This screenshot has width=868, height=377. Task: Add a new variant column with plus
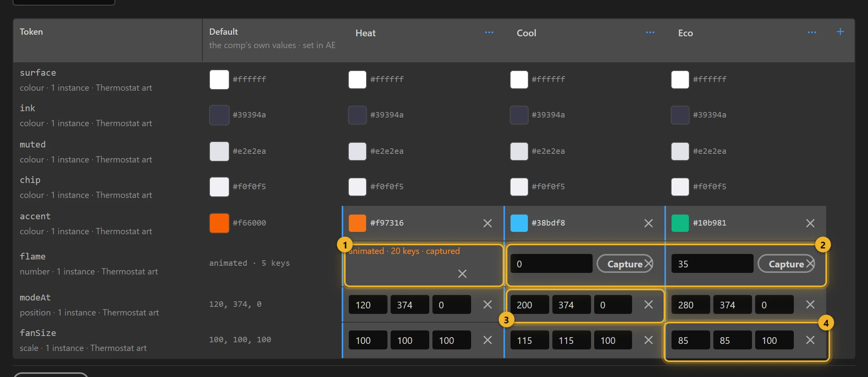(x=840, y=32)
